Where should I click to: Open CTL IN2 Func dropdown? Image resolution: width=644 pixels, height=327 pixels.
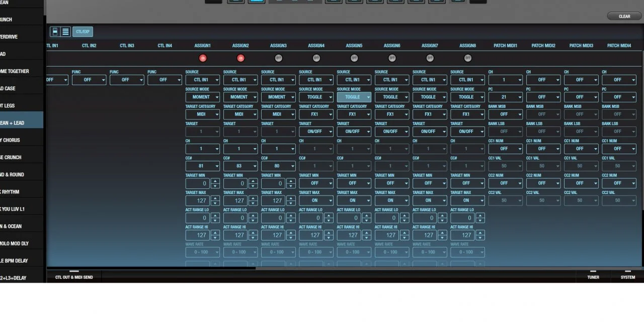(89, 80)
